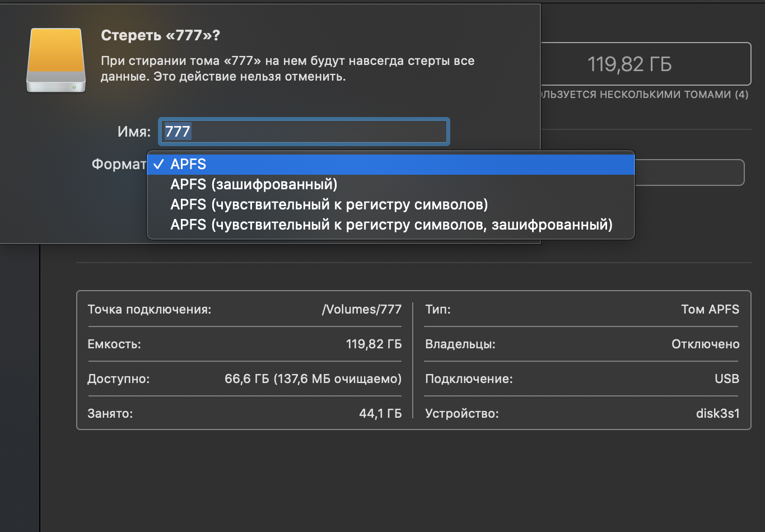
Task: Pick APFS (чувствительный к регистру символов) option
Action: [390, 204]
